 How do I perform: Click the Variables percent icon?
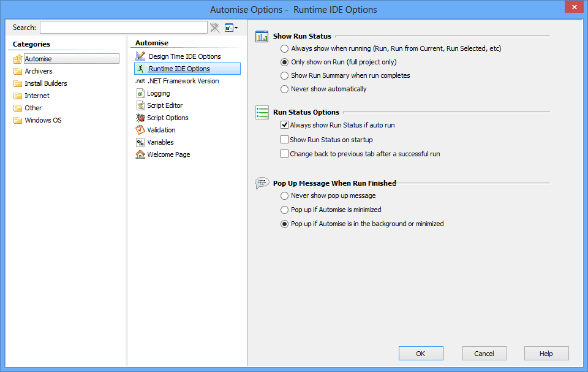(140, 142)
